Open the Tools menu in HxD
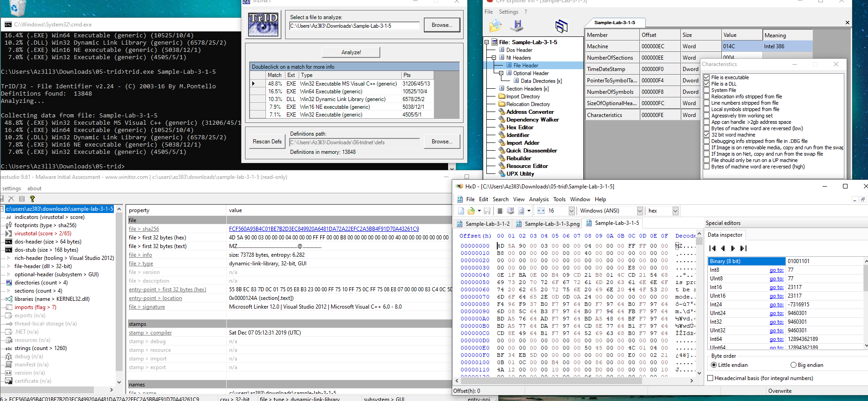Screen dimensions: 868x401 click(559, 199)
